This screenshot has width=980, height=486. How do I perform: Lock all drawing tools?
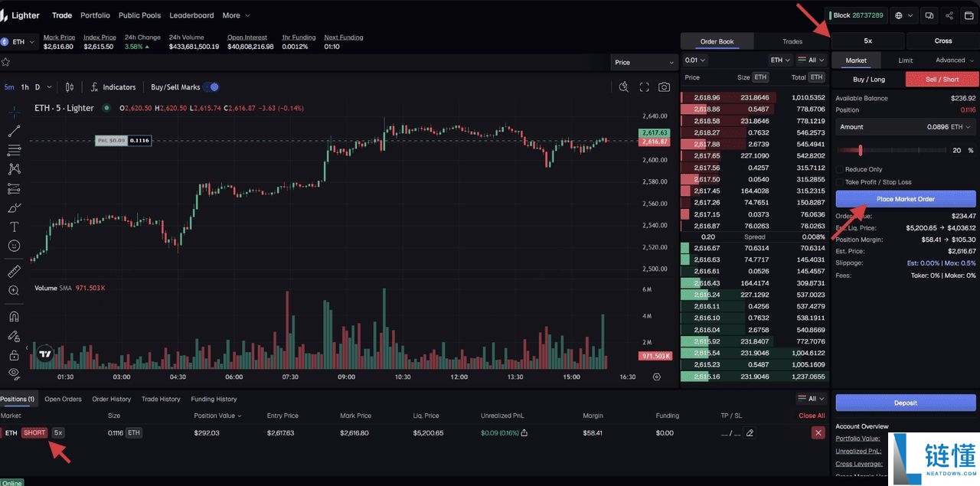pos(14,355)
